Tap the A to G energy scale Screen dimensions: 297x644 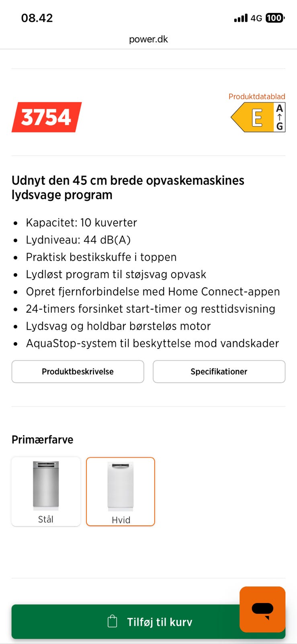click(x=280, y=118)
